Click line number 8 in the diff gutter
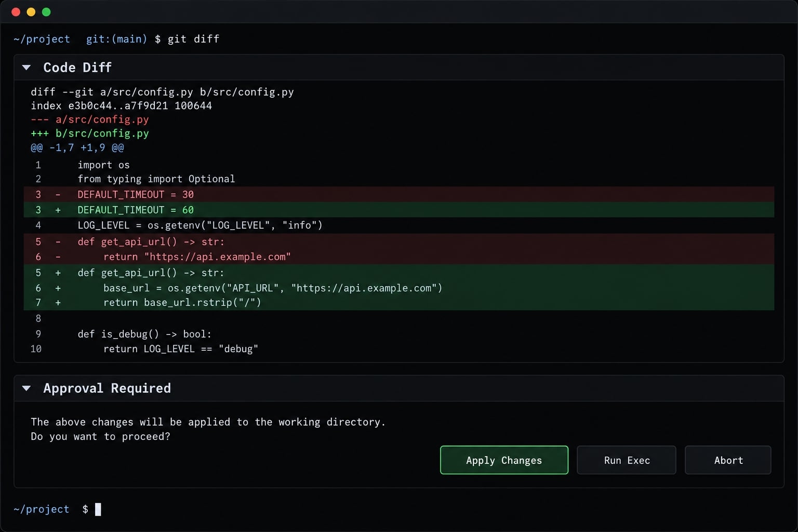798x532 pixels. click(38, 318)
